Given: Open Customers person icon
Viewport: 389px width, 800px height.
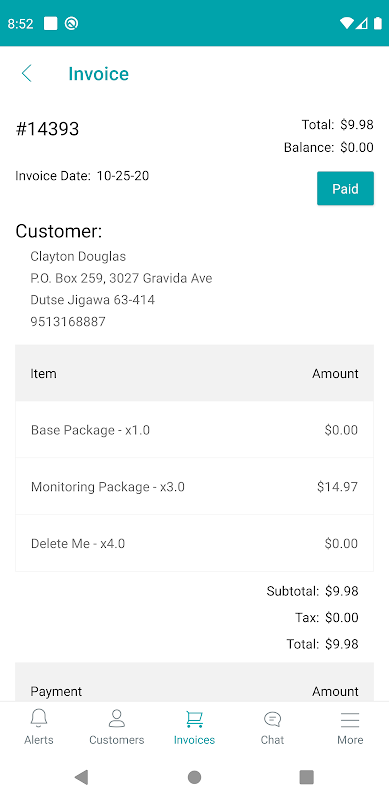Looking at the screenshot, I should 116,718.
